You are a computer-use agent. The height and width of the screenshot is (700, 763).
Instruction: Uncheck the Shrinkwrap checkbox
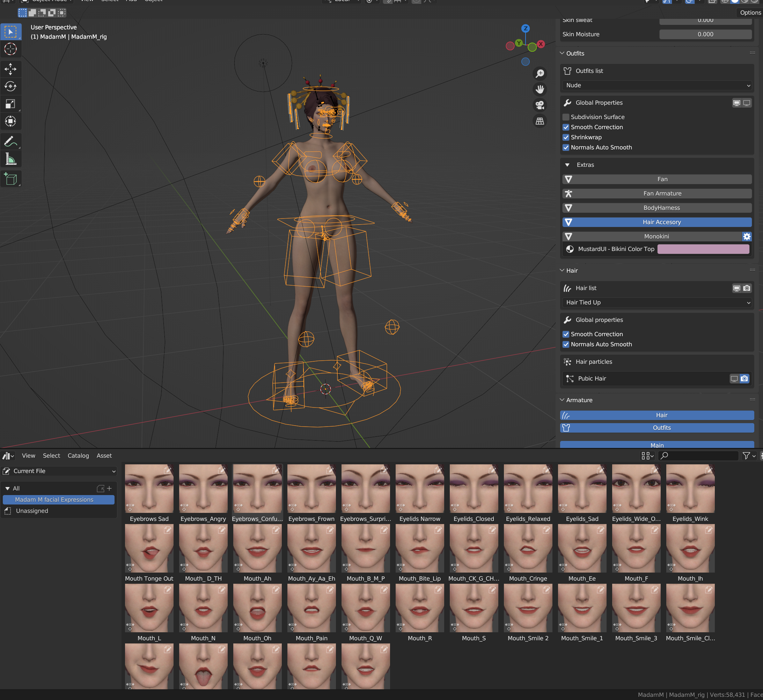click(566, 137)
